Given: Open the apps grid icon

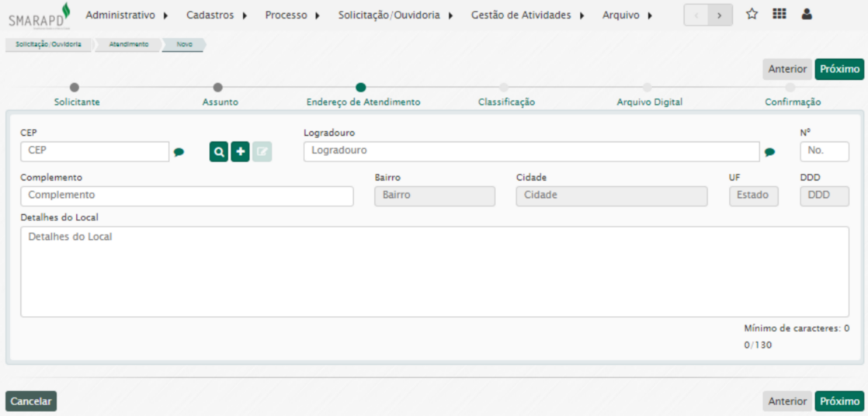Looking at the screenshot, I should point(779,15).
